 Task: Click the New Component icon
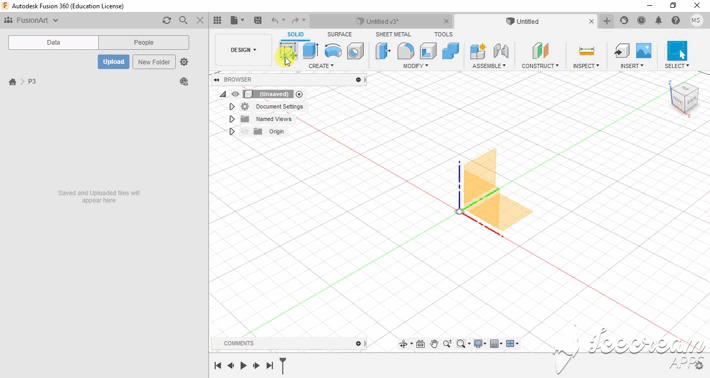478,51
